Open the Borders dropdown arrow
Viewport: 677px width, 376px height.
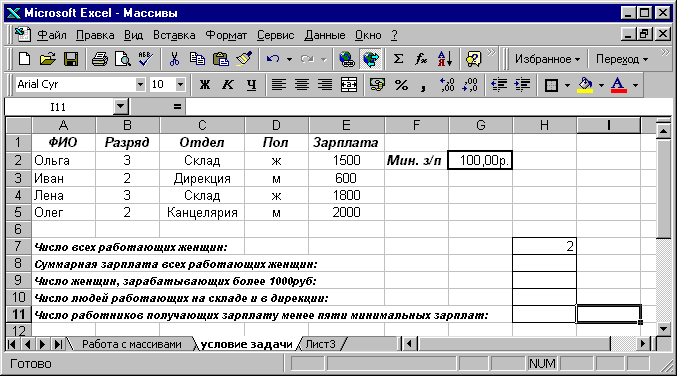567,85
